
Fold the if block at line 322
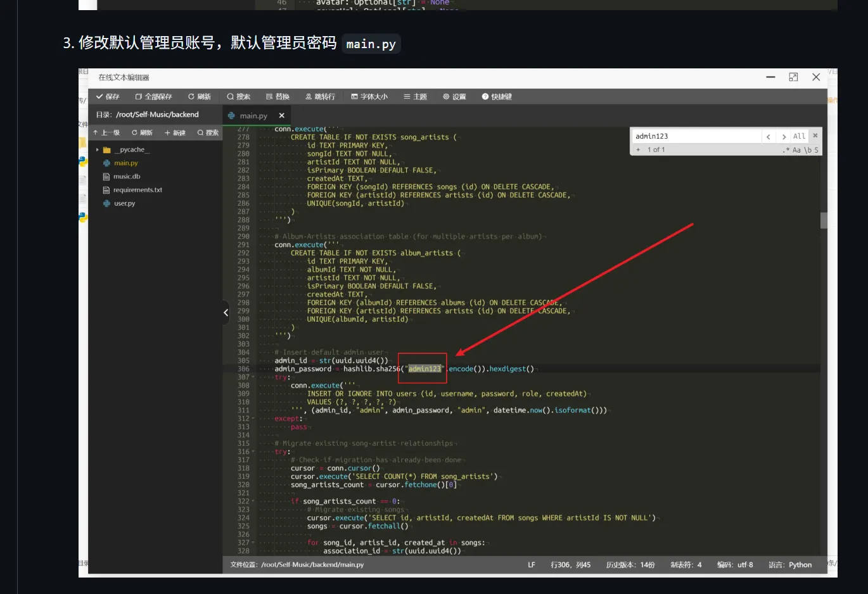[x=253, y=502]
